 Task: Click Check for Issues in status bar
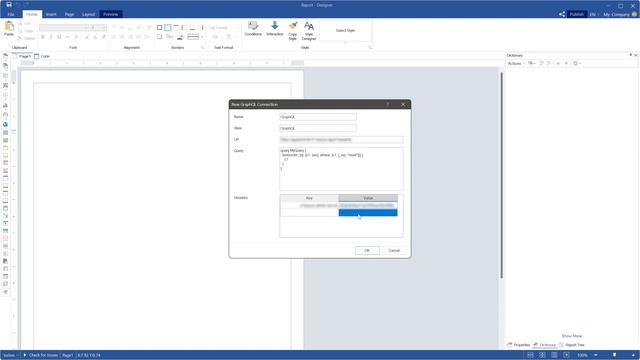40,355
